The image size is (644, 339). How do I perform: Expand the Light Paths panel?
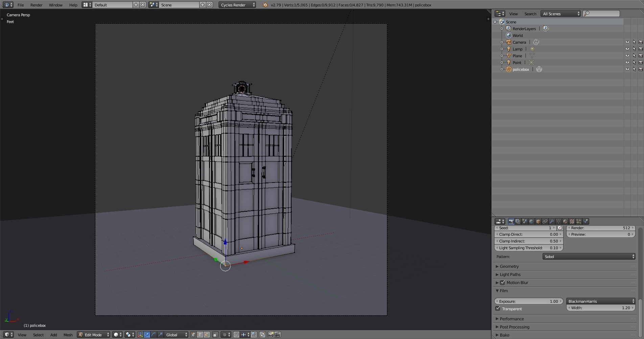tap(510, 275)
